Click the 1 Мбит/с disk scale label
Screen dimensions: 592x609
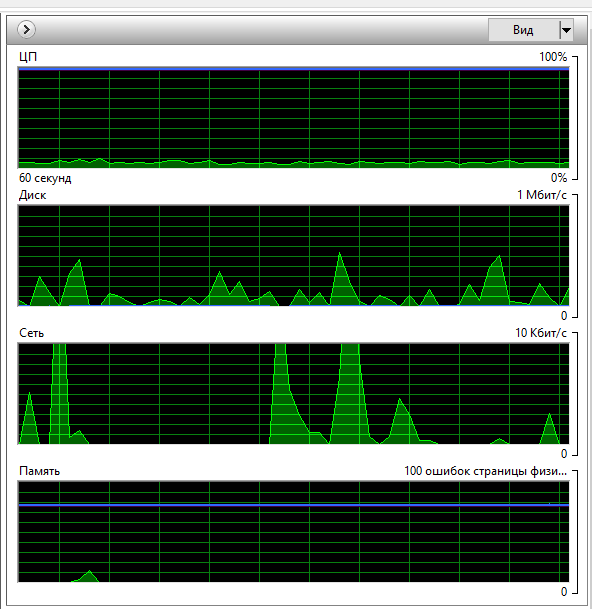tap(542, 195)
